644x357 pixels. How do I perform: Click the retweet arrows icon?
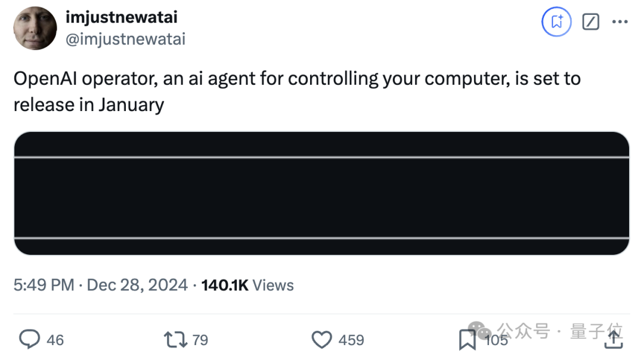tap(175, 340)
